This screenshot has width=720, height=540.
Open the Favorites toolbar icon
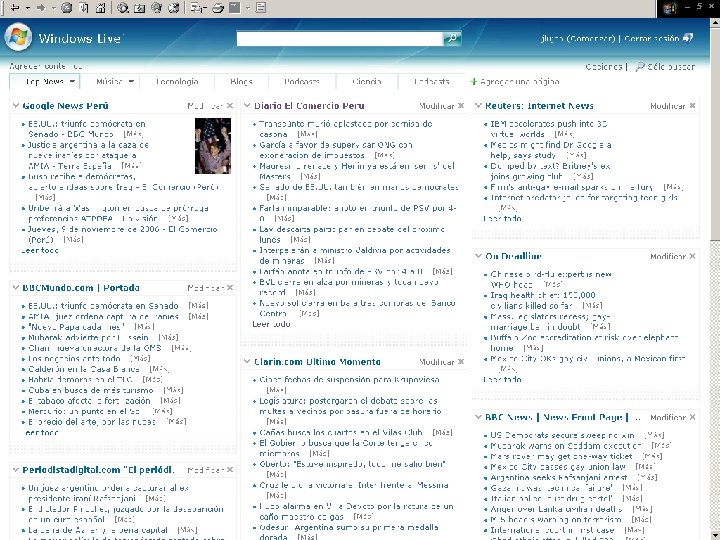[140, 8]
